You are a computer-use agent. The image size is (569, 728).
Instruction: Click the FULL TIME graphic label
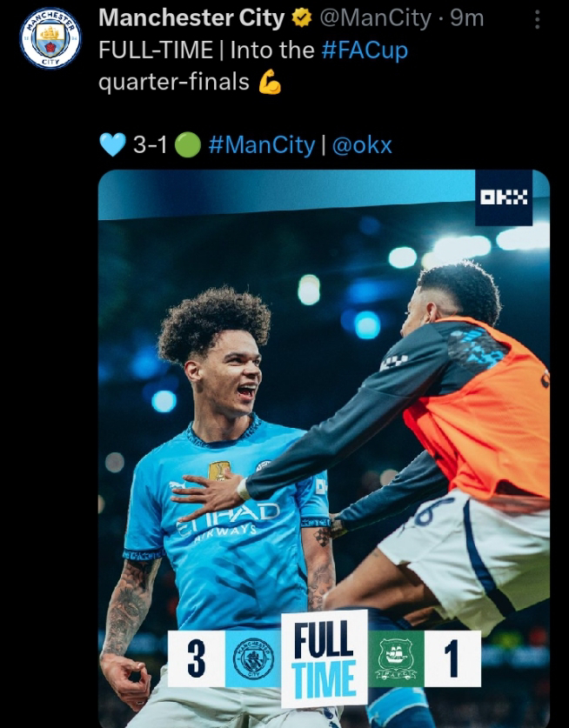[x=325, y=659]
